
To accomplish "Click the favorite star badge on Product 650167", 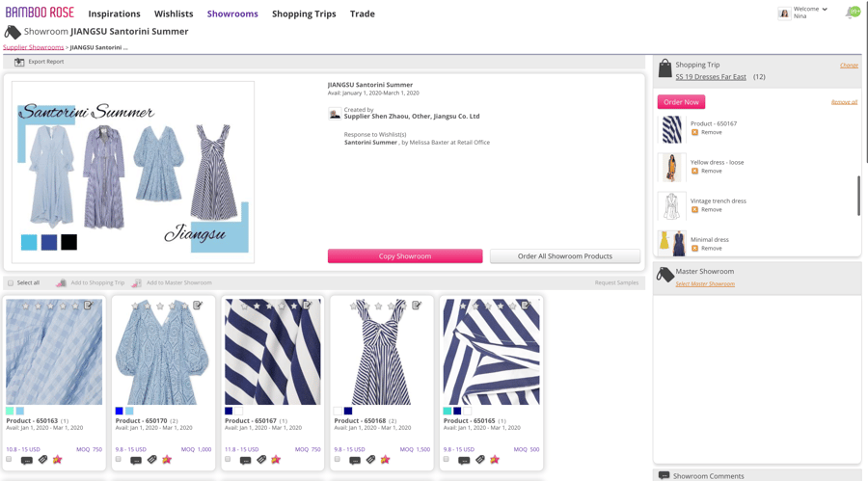I will pyautogui.click(x=276, y=460).
